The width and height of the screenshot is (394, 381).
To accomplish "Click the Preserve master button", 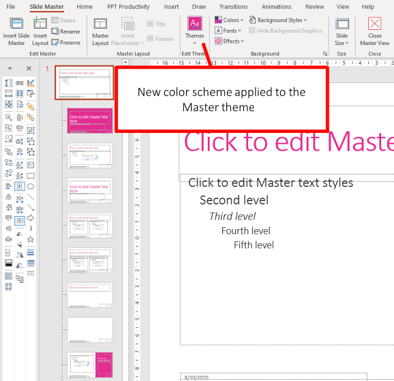I will (x=66, y=42).
